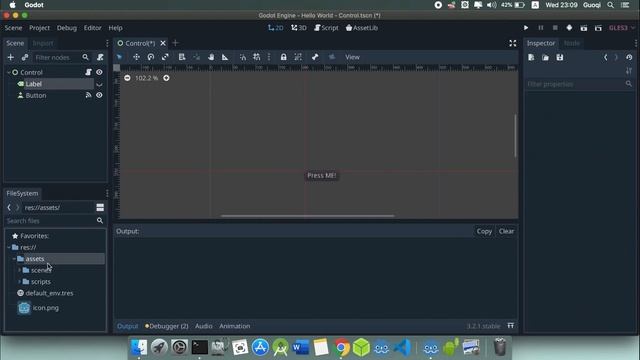Collapse the Control node tree
Screen dimensions: 640x360
coord(9,72)
